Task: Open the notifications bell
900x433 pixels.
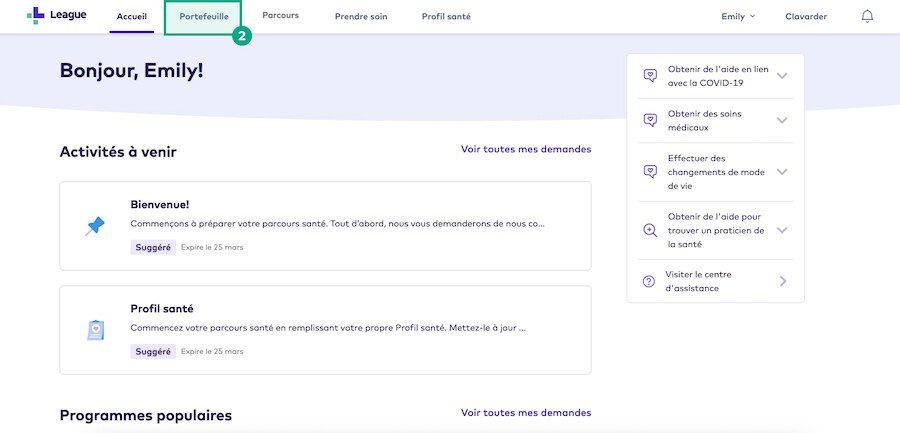Action: (x=866, y=17)
